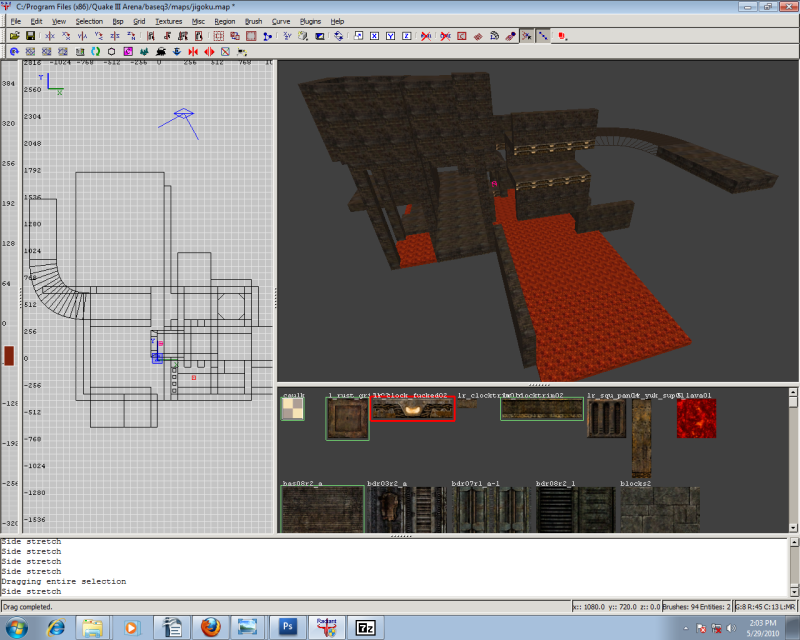Click the Select Touching icon
The image size is (800, 640).
tap(167, 36)
